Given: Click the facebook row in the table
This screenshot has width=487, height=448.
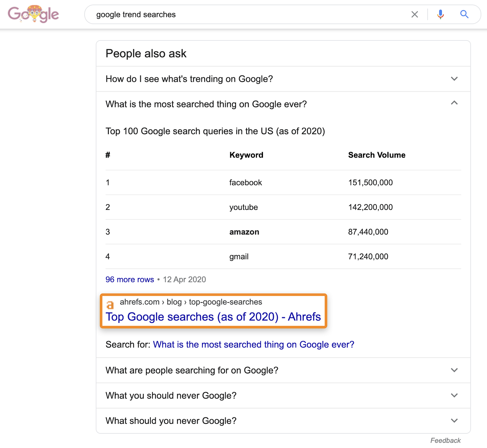Looking at the screenshot, I should tap(245, 183).
